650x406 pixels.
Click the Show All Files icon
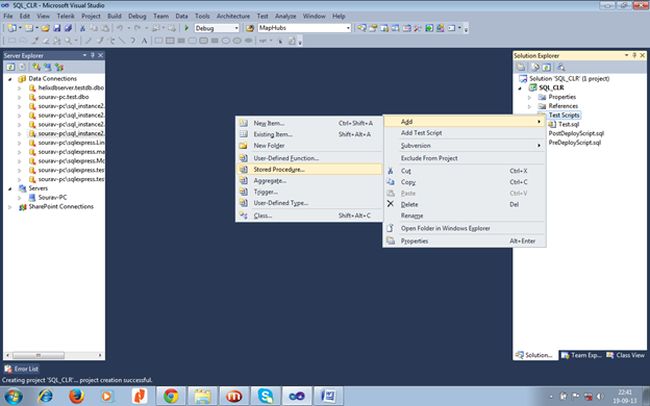point(535,67)
